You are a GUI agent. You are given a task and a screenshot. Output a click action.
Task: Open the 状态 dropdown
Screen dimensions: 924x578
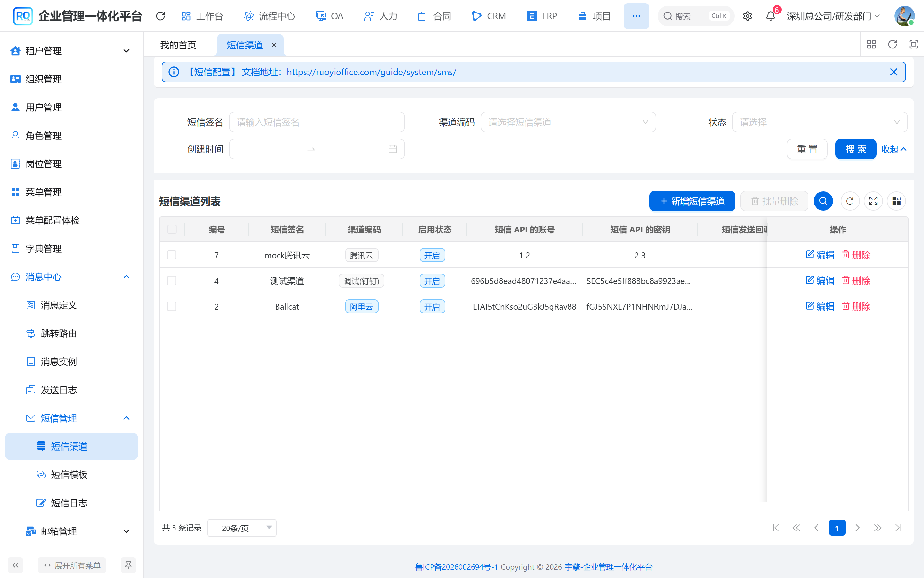[x=820, y=122]
